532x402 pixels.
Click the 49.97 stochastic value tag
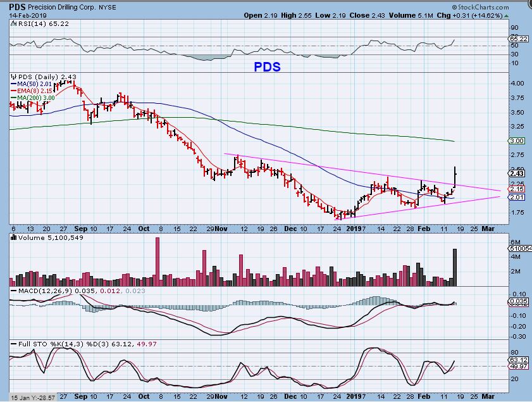click(x=519, y=367)
